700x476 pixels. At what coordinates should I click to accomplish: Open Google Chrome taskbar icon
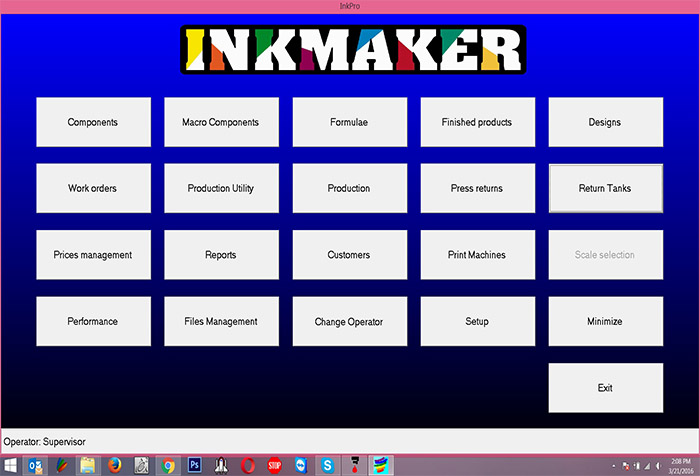tap(168, 466)
